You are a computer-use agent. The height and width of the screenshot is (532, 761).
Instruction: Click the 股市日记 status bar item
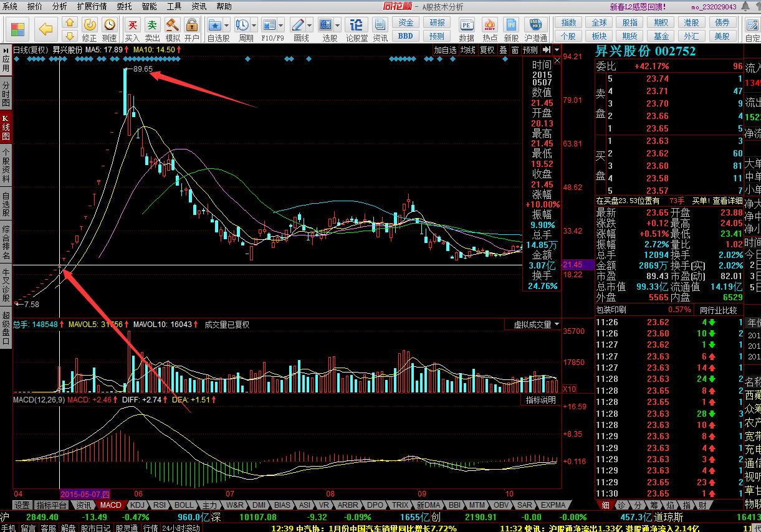(95, 528)
